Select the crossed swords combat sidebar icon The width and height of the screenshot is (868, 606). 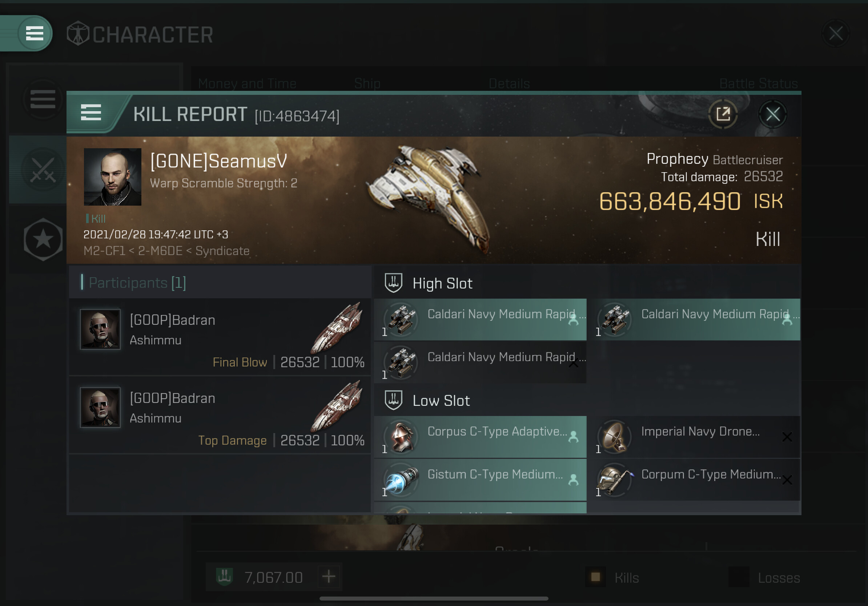click(43, 170)
